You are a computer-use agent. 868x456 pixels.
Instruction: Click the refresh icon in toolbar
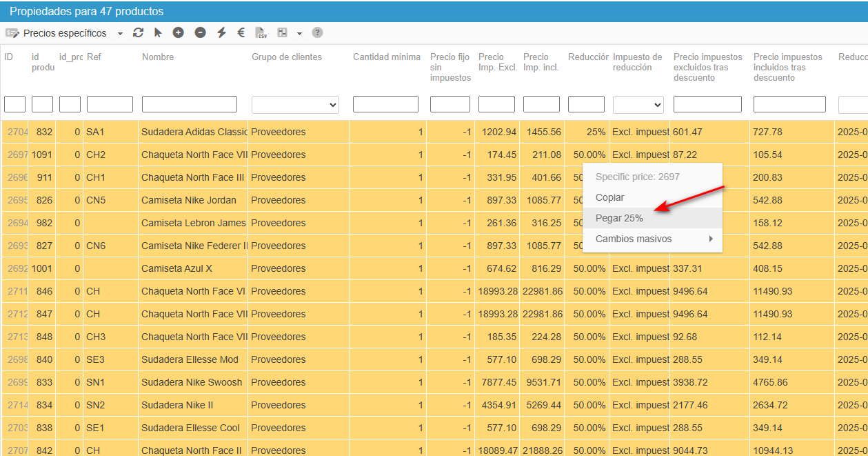click(139, 33)
